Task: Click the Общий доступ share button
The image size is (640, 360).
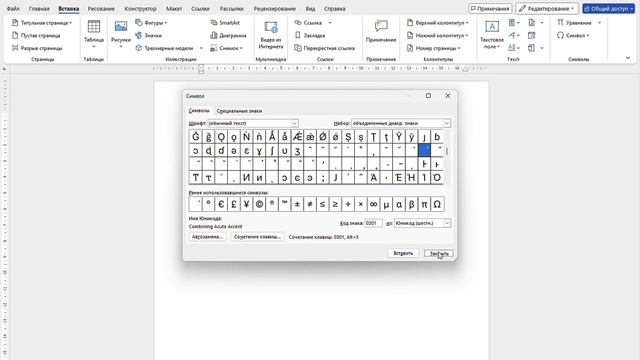Action: (x=608, y=9)
